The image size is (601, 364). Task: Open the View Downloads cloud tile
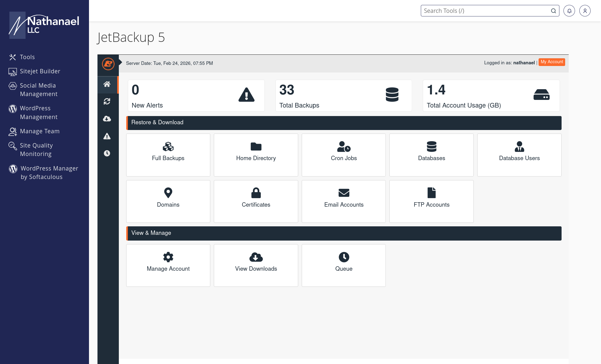pyautogui.click(x=256, y=265)
